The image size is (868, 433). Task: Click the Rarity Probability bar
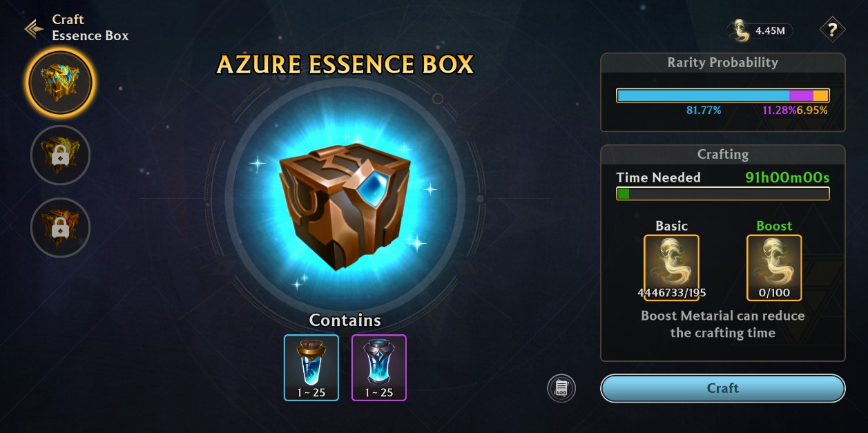tap(723, 95)
